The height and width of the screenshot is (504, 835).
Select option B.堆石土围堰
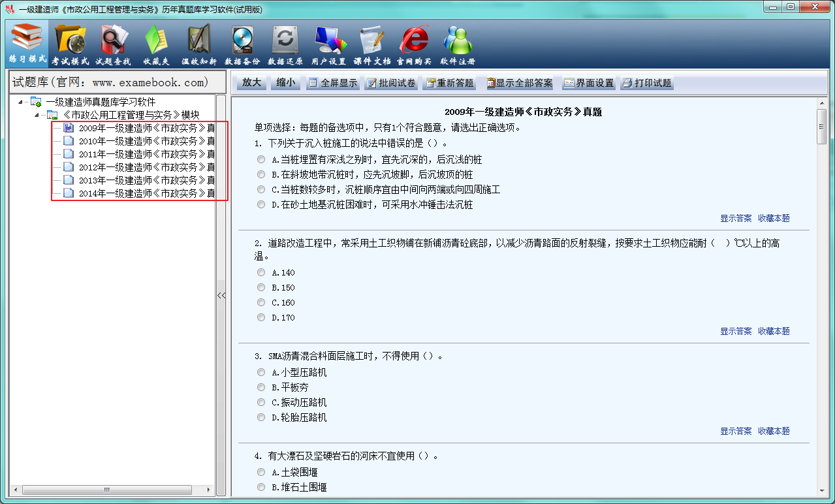tap(261, 486)
